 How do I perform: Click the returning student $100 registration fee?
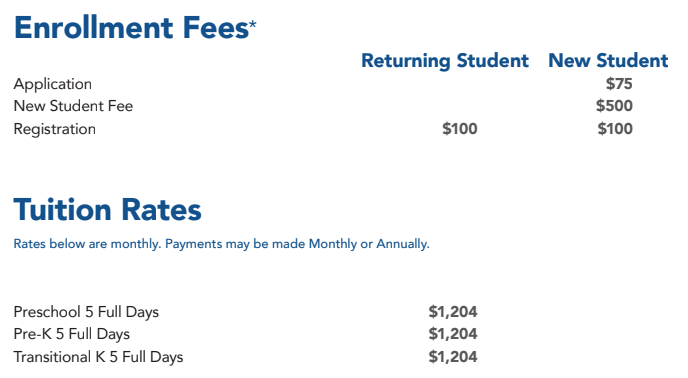point(460,129)
